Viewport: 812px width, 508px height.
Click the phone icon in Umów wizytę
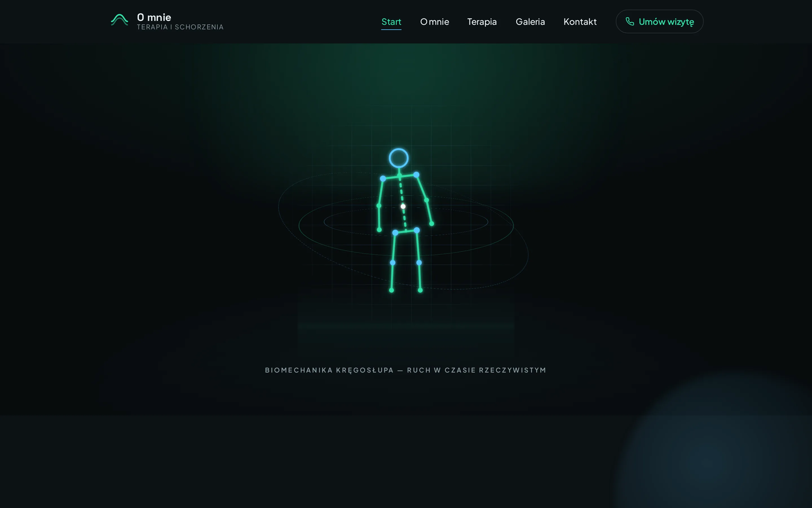[x=630, y=21]
